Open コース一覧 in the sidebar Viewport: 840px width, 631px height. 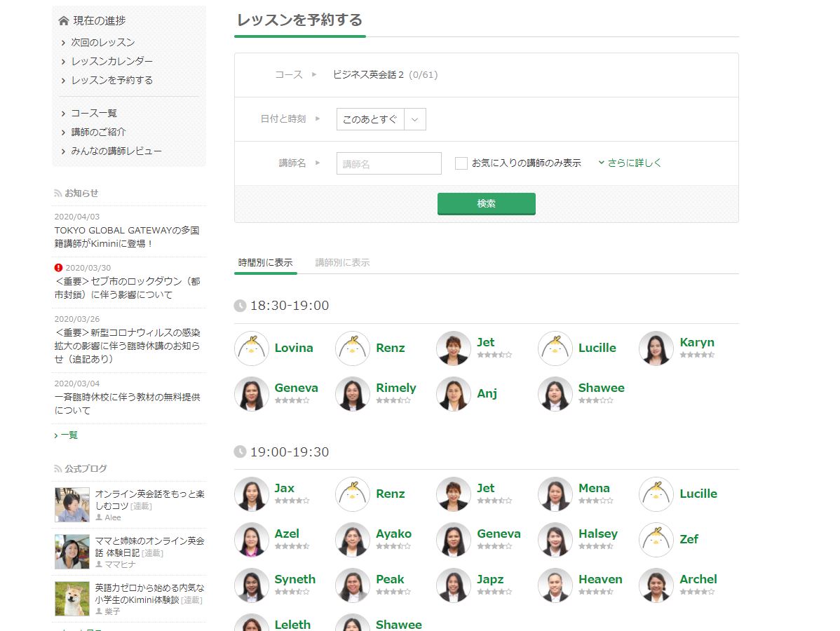click(94, 113)
